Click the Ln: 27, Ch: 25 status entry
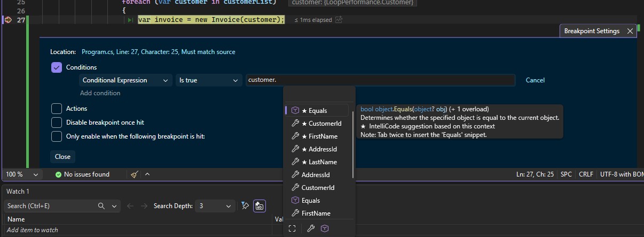This screenshot has height=237, width=644. point(535,174)
